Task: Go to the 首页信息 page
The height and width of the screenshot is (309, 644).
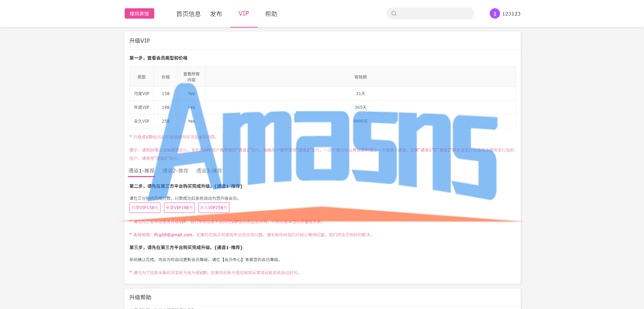Action: [188, 14]
